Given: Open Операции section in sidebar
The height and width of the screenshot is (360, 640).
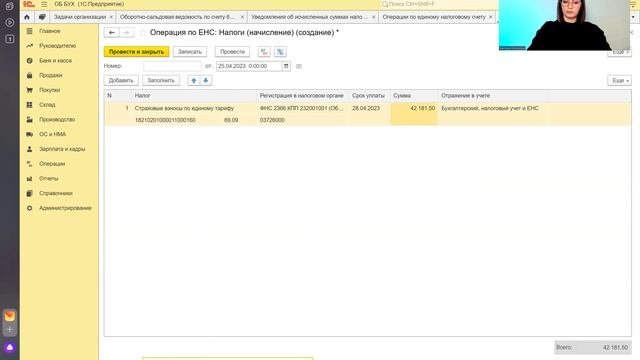Looking at the screenshot, I should click(52, 164).
